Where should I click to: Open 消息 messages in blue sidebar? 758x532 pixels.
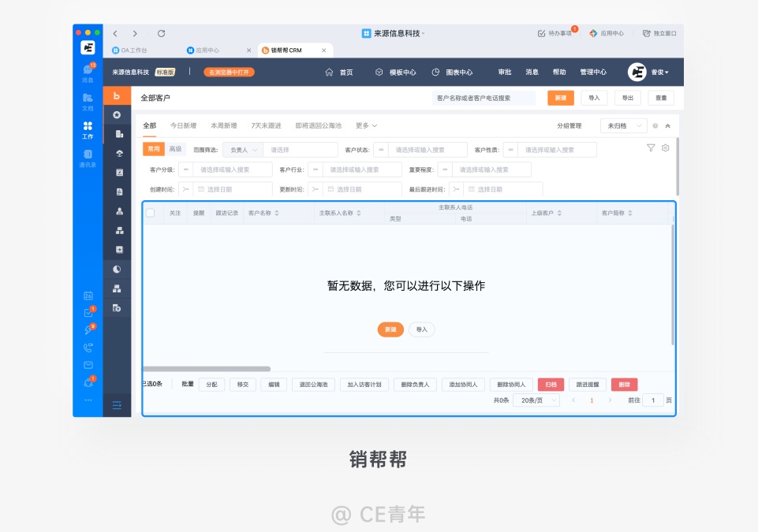[x=88, y=73]
